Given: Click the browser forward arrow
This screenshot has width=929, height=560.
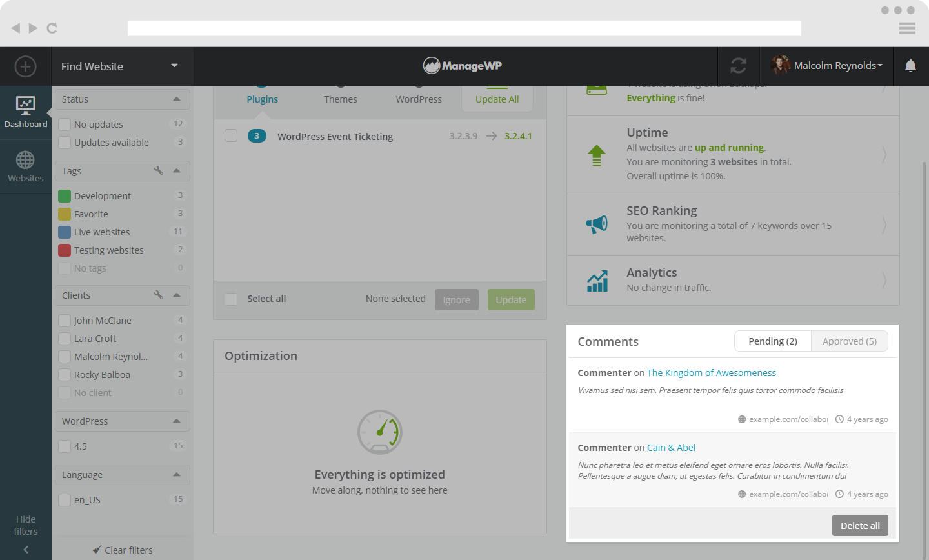Looking at the screenshot, I should [33, 28].
